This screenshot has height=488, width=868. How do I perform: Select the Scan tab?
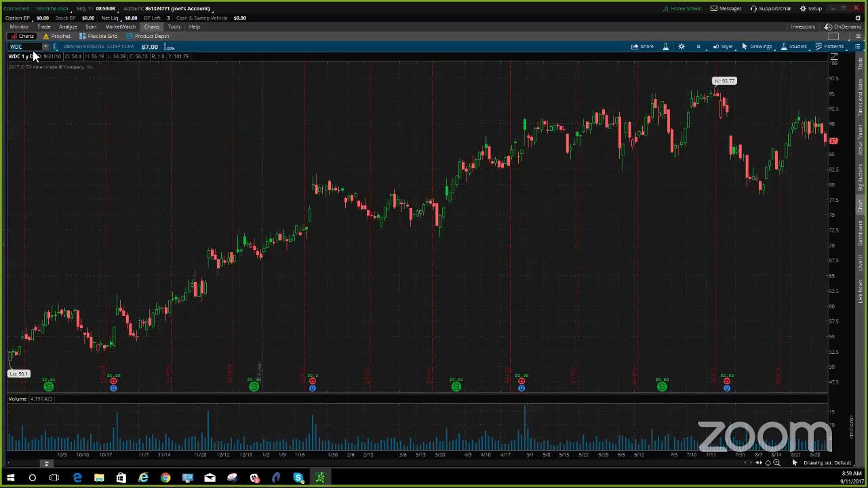point(91,27)
